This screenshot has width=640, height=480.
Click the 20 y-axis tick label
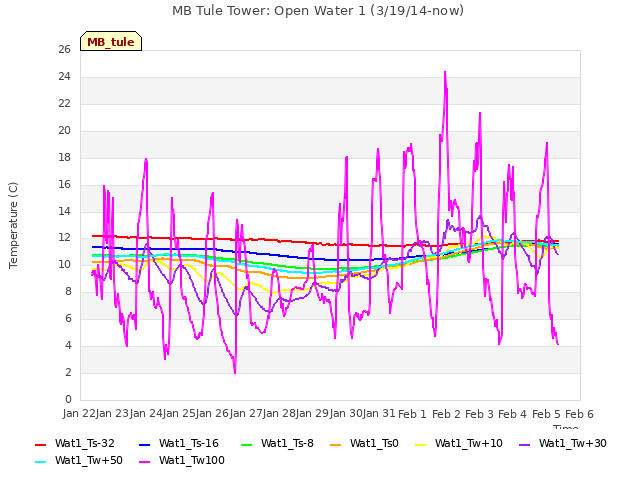(x=64, y=130)
